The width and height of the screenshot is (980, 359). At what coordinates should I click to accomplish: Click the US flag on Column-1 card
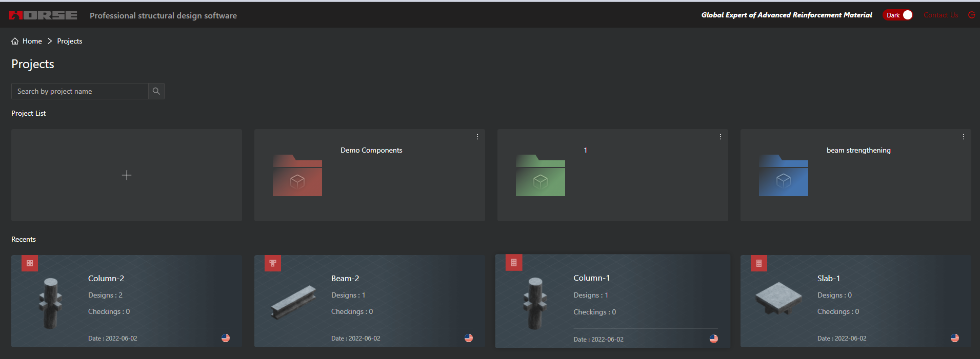click(713, 339)
